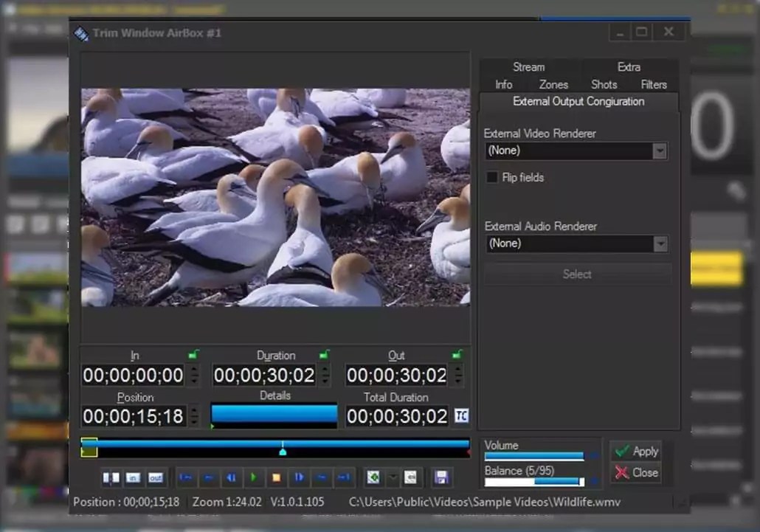
Task: Switch to the Stream tab
Action: pos(529,67)
